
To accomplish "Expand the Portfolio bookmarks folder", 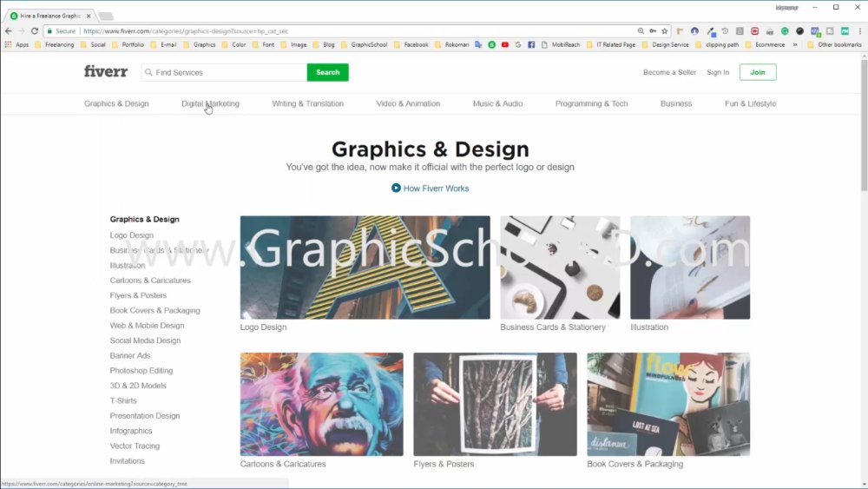I will pyautogui.click(x=128, y=44).
